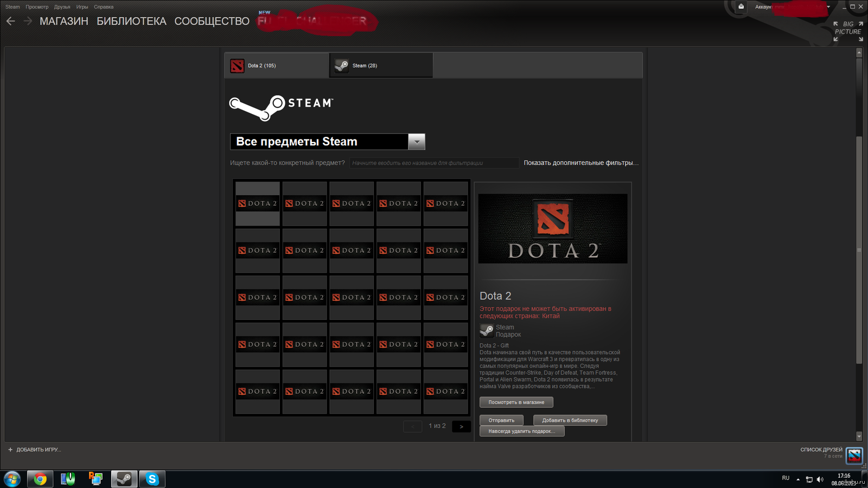Go forward with the right arrow
This screenshot has width=868, height=488.
(x=28, y=21)
